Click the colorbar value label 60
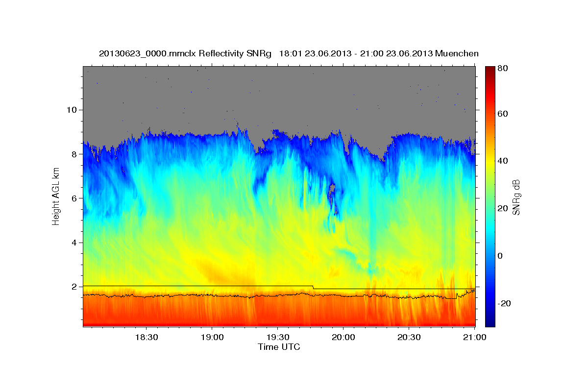Screen dimensions: 588x392 (x=504, y=114)
